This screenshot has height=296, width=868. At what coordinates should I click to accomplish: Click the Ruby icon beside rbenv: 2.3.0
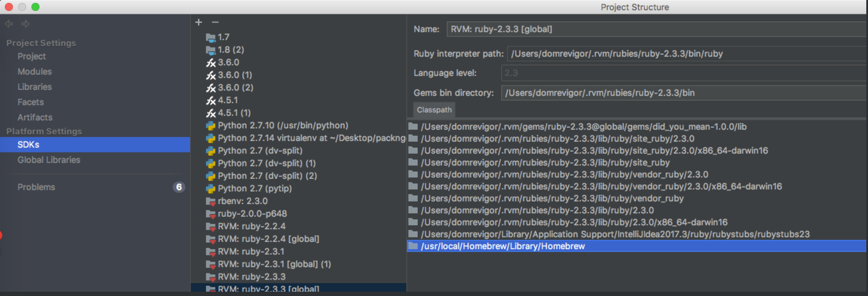tap(211, 202)
